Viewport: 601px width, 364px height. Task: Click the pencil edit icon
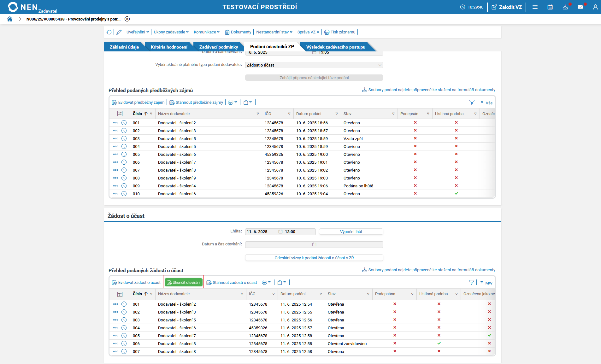119,32
